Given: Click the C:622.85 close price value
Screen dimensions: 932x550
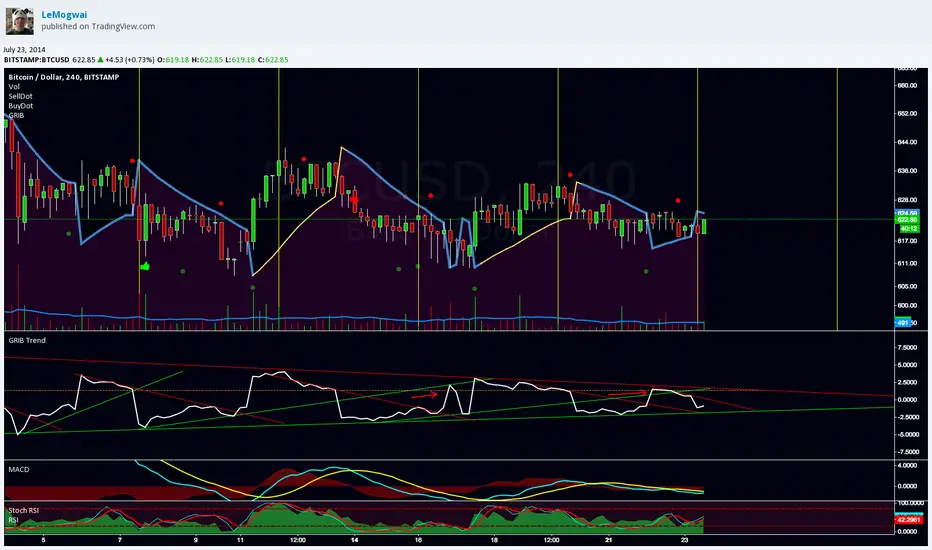Looking at the screenshot, I should click(x=273, y=59).
